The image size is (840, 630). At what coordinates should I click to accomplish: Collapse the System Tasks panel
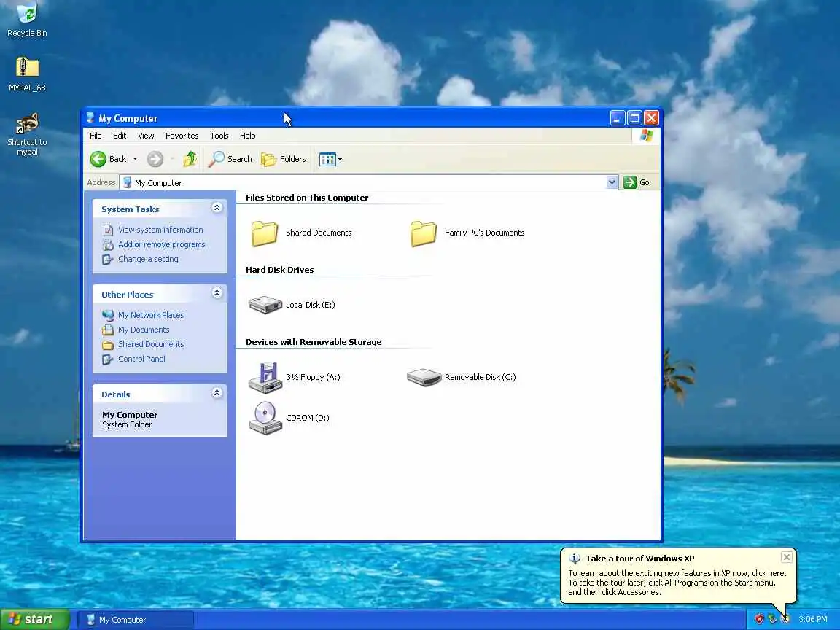click(x=217, y=208)
